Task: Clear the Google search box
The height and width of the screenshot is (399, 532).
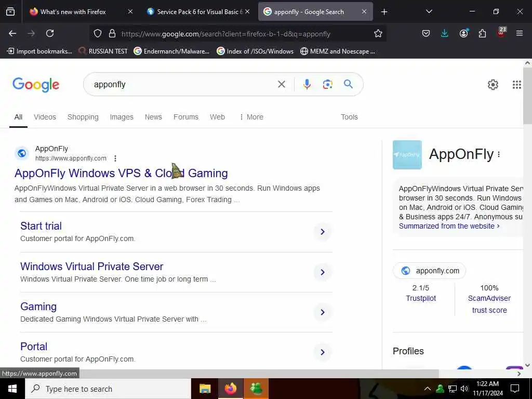Action: (x=281, y=84)
